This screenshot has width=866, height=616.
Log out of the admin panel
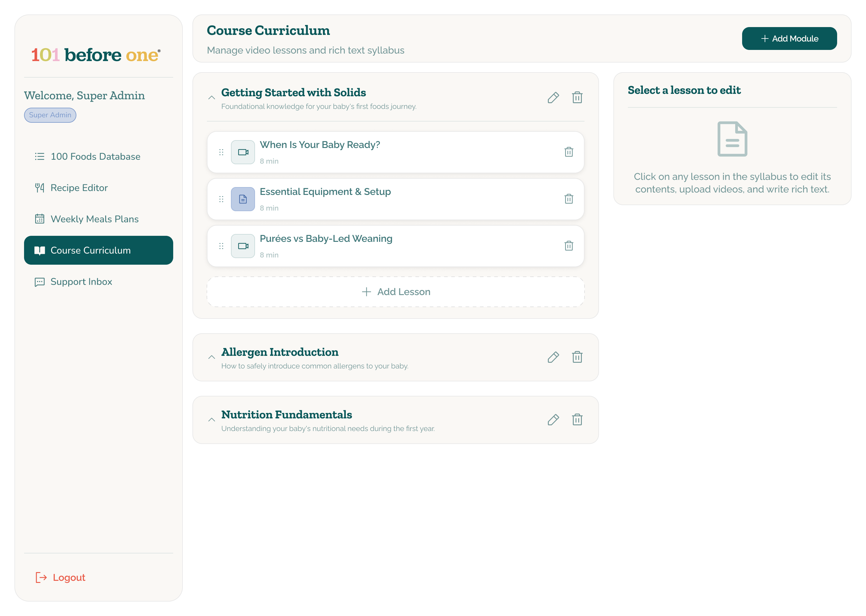click(x=61, y=577)
